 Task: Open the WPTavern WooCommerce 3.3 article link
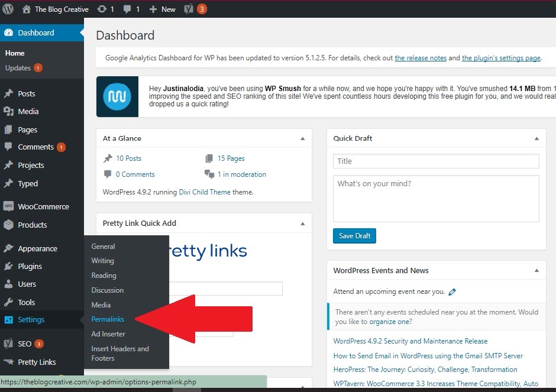tap(436, 384)
